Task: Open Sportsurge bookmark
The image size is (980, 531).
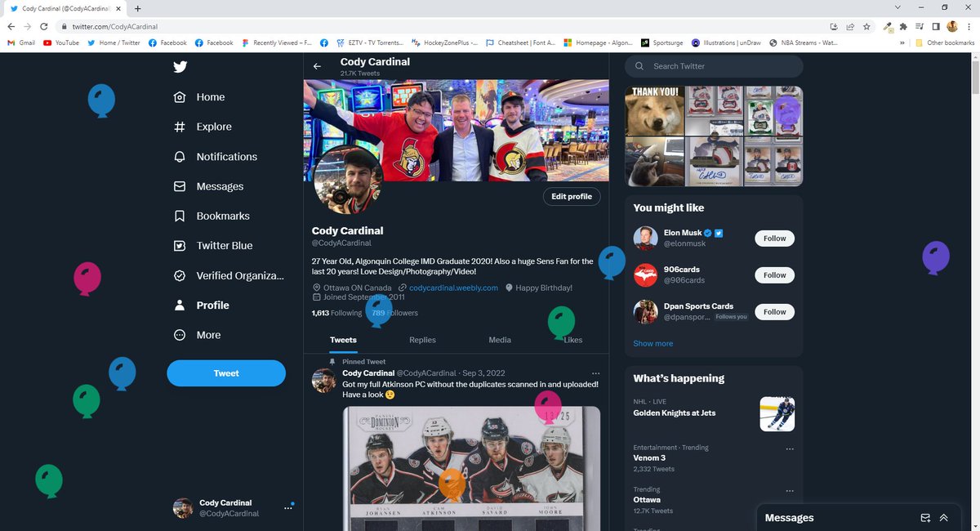Action: [x=662, y=42]
